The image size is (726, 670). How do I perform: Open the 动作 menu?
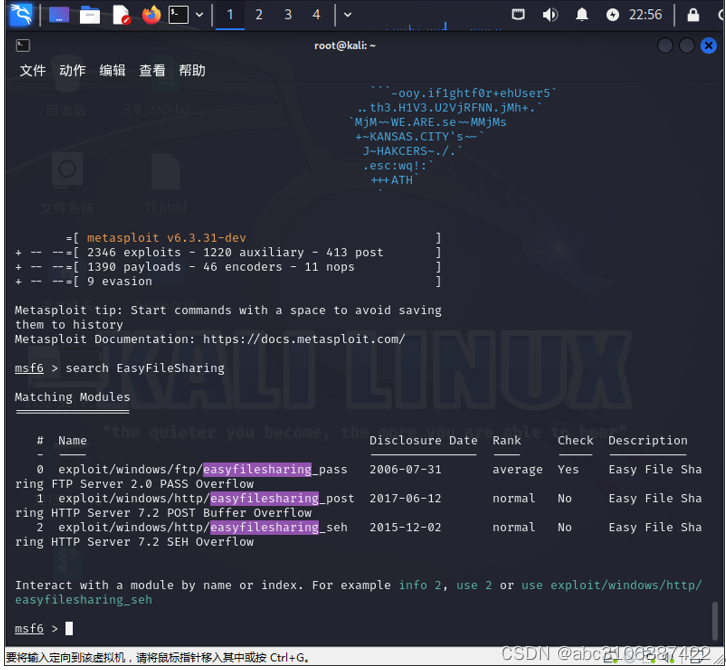(73, 70)
